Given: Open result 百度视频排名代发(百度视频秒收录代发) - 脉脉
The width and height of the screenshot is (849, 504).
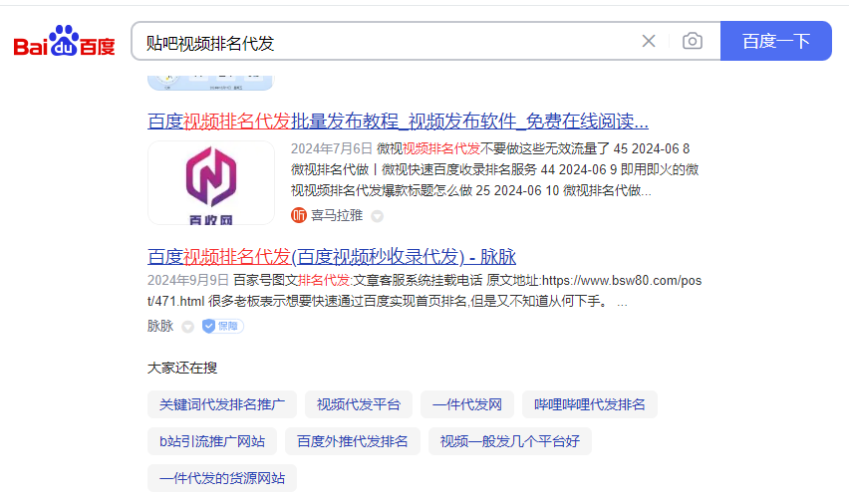Looking at the screenshot, I should click(x=332, y=257).
